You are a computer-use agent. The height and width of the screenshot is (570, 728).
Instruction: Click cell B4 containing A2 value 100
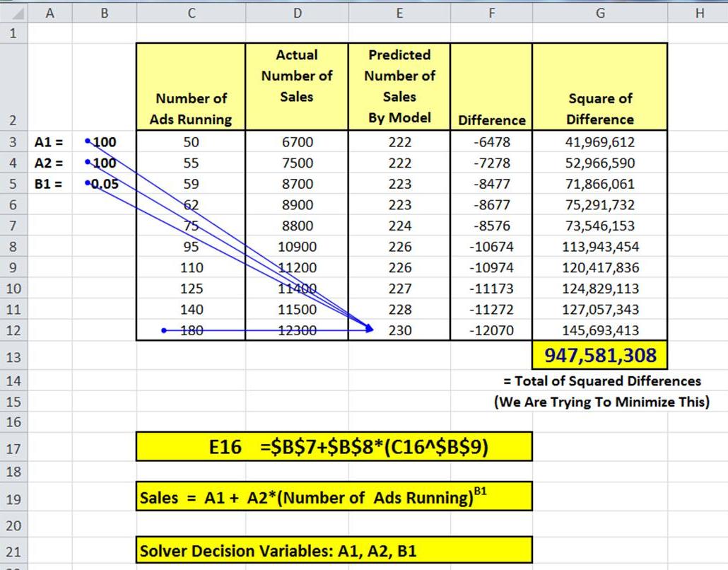click(x=105, y=163)
